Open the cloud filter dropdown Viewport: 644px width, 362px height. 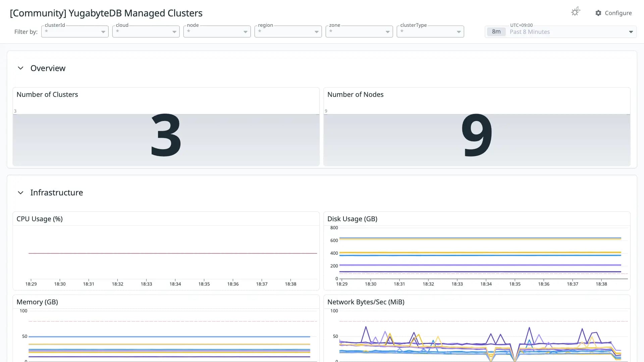[146, 32]
